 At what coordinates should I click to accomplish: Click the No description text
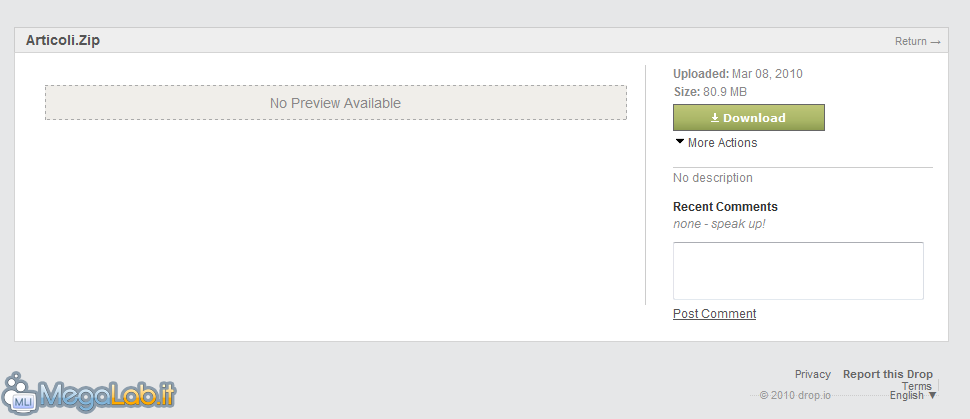coord(713,178)
